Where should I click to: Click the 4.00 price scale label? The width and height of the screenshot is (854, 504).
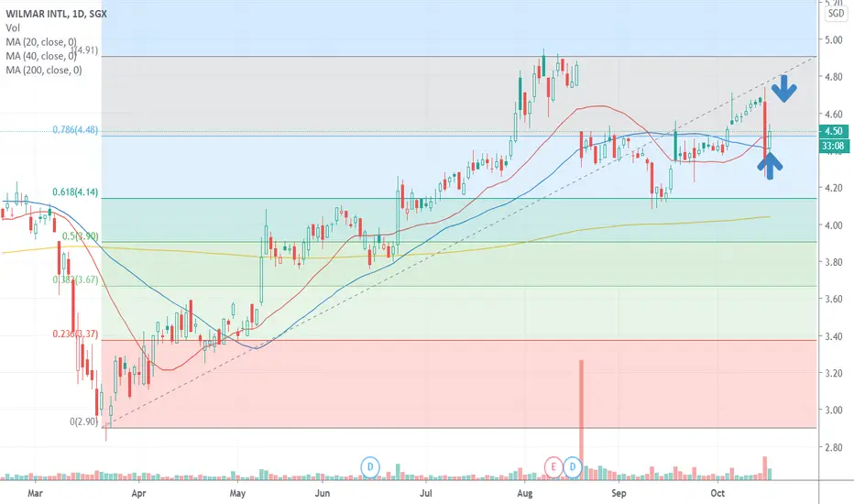coord(834,225)
